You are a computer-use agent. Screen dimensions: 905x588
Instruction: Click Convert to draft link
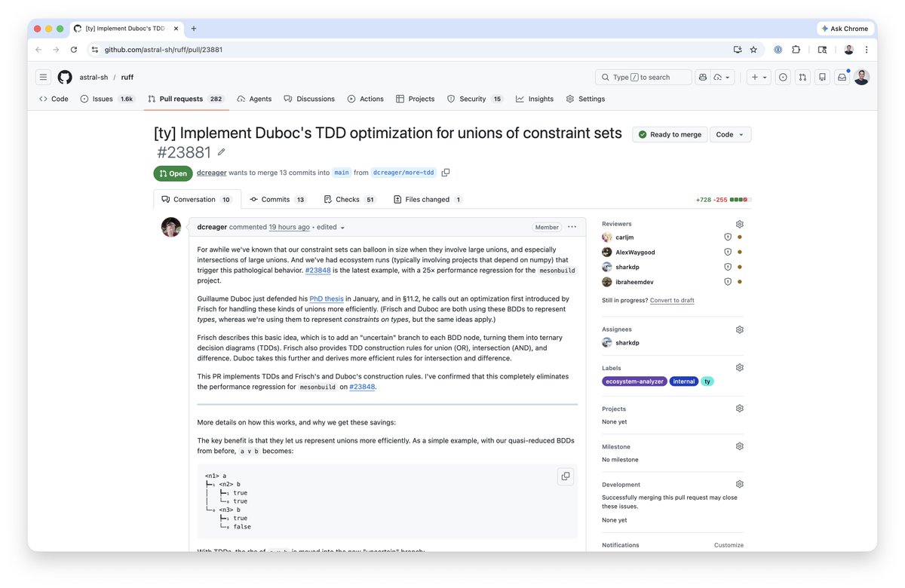pos(672,300)
